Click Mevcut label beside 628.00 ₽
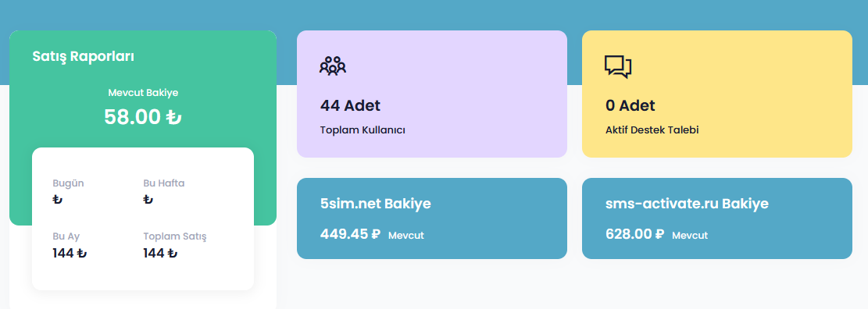Image resolution: width=868 pixels, height=309 pixels. tap(690, 236)
